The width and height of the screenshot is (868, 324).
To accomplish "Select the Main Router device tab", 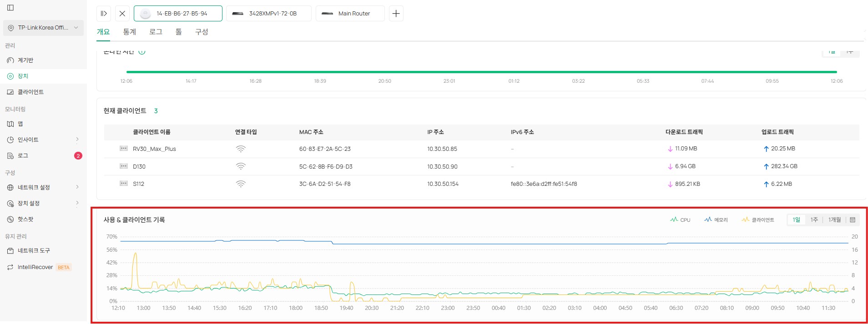I will tap(350, 14).
